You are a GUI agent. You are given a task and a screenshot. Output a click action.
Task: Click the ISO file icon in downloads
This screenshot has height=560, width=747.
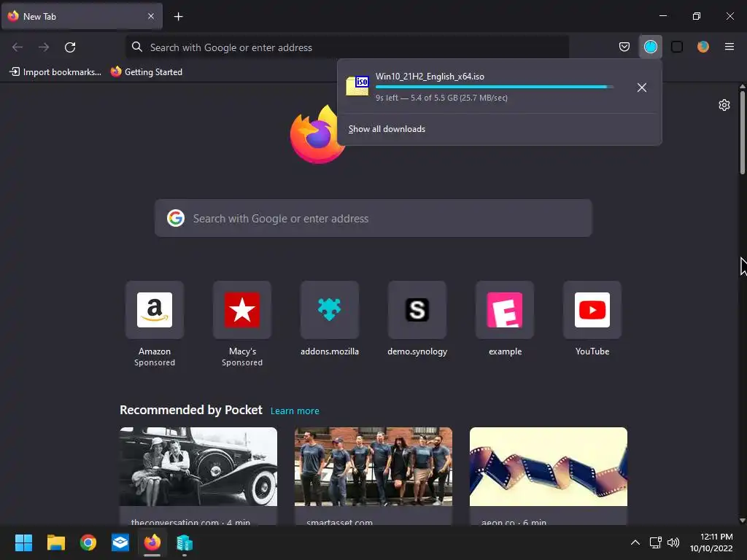357,86
